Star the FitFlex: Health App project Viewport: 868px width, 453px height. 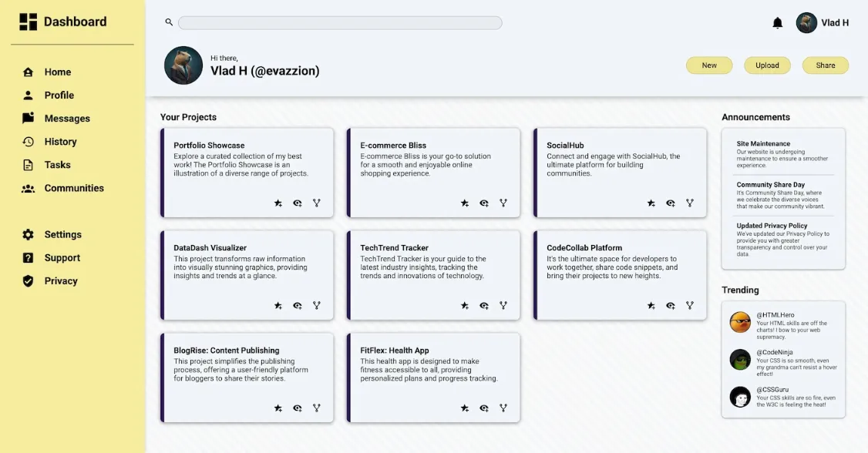click(x=465, y=408)
